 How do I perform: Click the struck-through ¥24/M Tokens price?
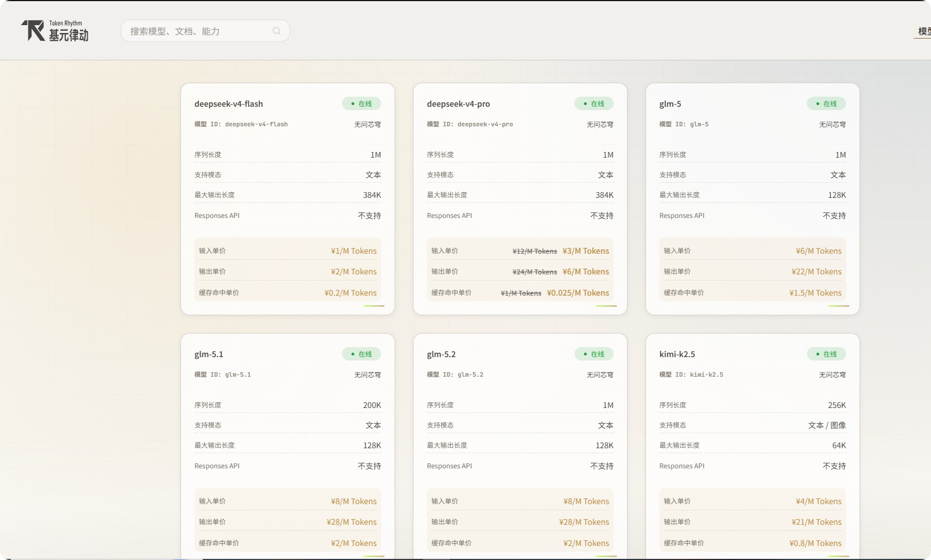click(535, 272)
